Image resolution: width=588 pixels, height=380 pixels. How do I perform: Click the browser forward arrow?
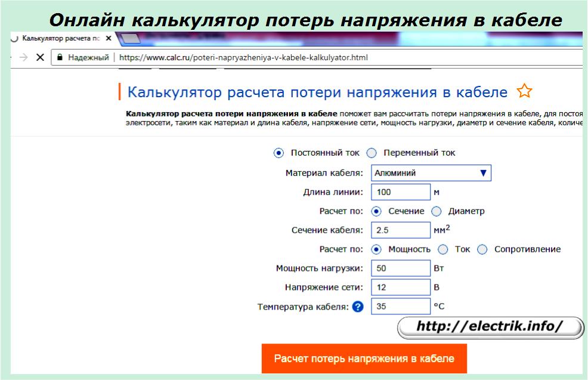tap(23, 58)
